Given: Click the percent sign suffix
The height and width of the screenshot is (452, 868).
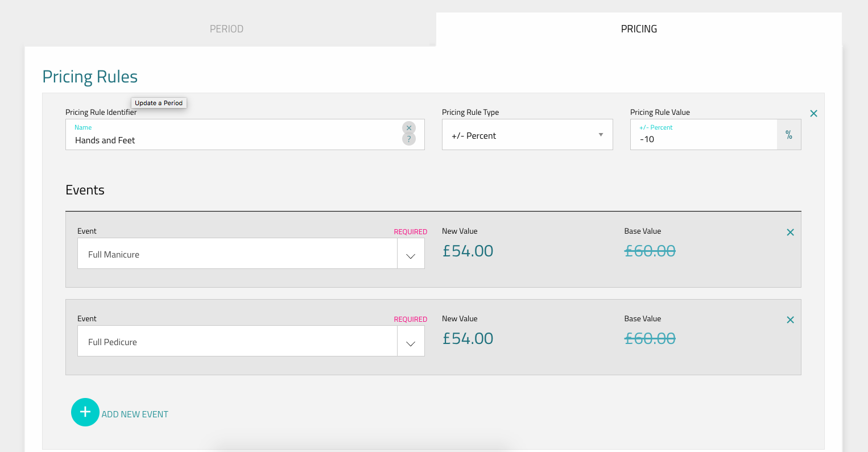Looking at the screenshot, I should tap(789, 135).
